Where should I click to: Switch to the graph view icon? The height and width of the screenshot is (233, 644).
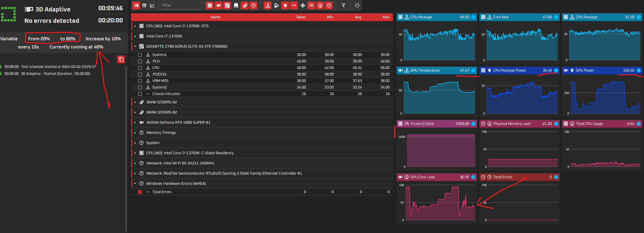(x=152, y=5)
